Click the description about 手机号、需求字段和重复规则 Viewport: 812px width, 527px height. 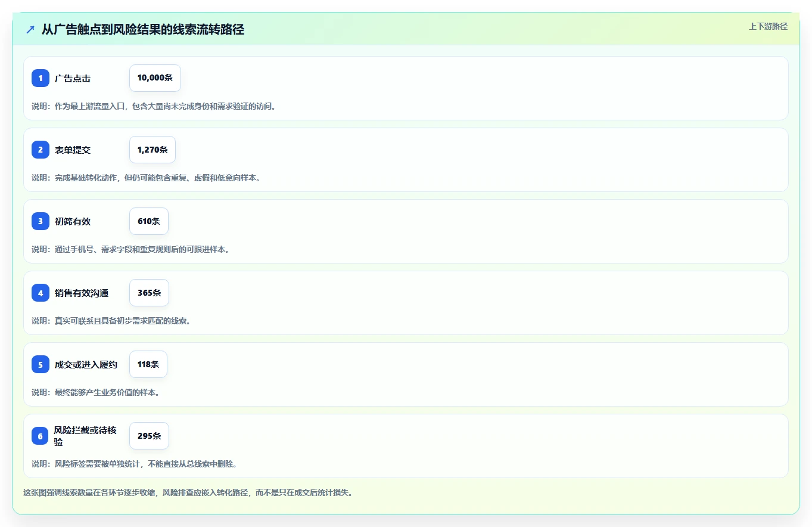point(130,249)
